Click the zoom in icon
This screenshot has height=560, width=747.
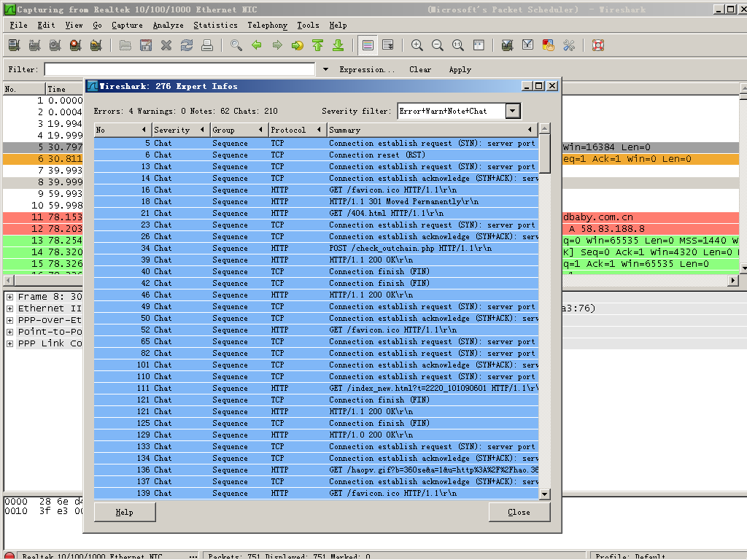point(417,45)
